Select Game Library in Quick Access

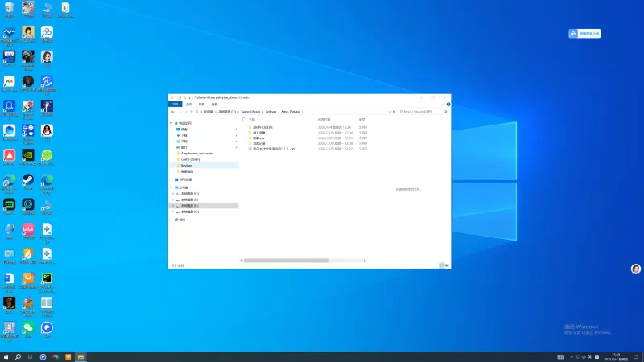click(x=191, y=159)
